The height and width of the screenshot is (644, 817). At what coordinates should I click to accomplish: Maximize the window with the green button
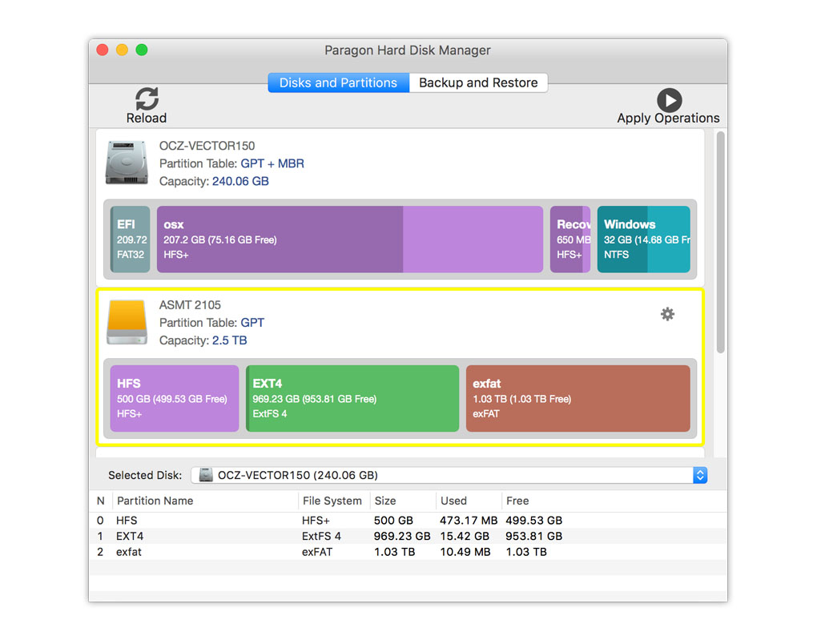(x=142, y=50)
